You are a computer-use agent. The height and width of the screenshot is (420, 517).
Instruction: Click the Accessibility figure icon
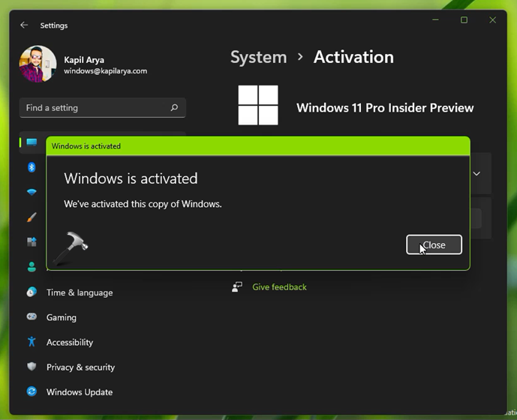pos(32,341)
